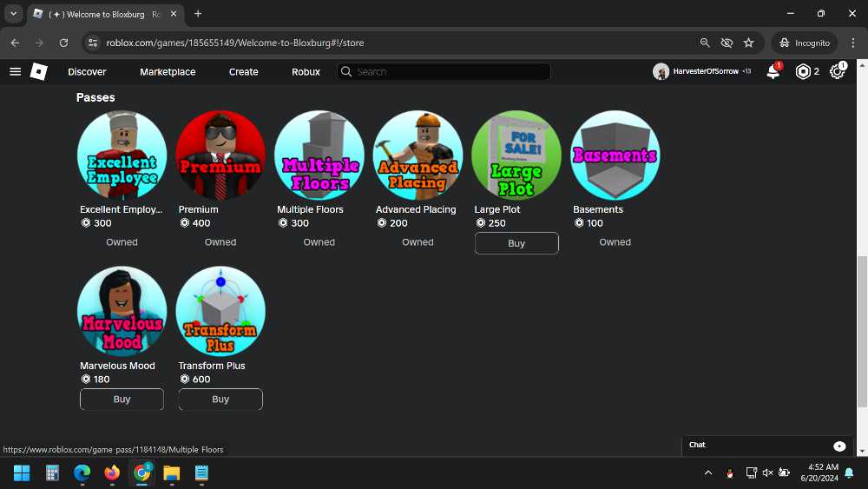The image size is (868, 489).
Task: Open Transform Plus pass thumbnail
Action: [x=220, y=311]
